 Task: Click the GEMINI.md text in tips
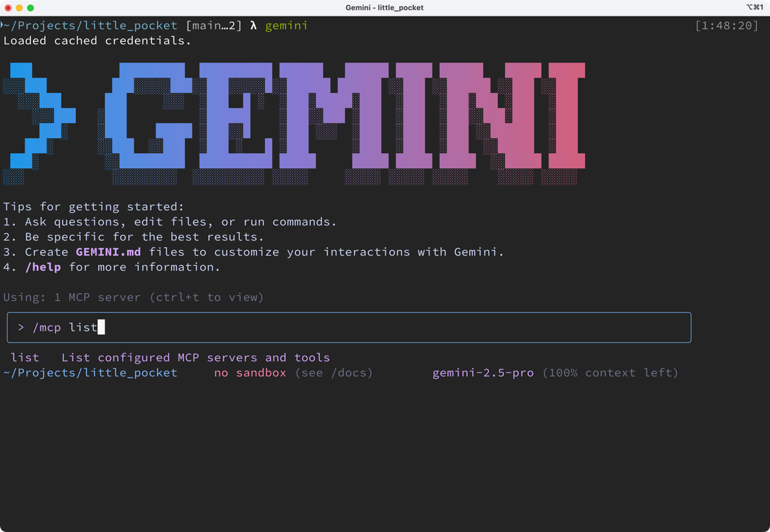(108, 252)
